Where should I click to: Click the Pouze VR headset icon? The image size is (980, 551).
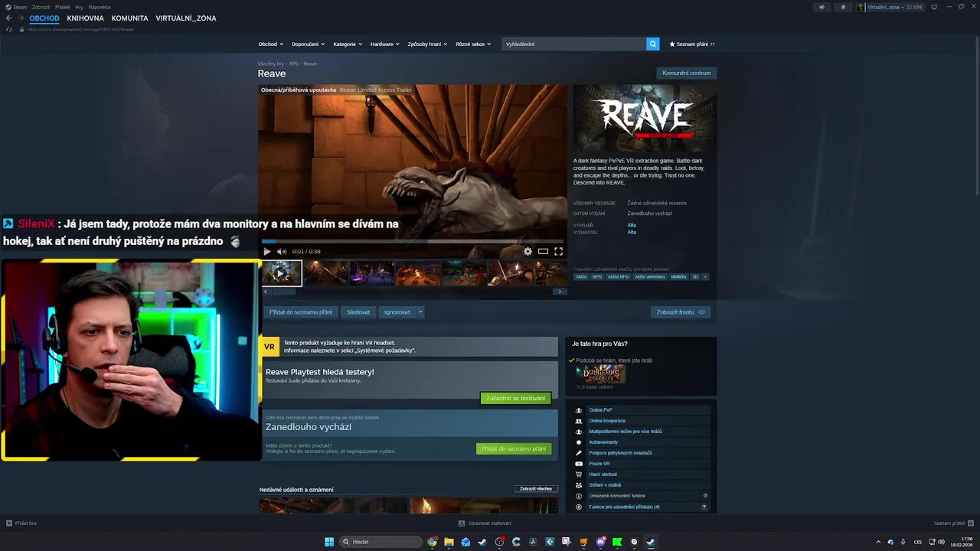point(579,464)
